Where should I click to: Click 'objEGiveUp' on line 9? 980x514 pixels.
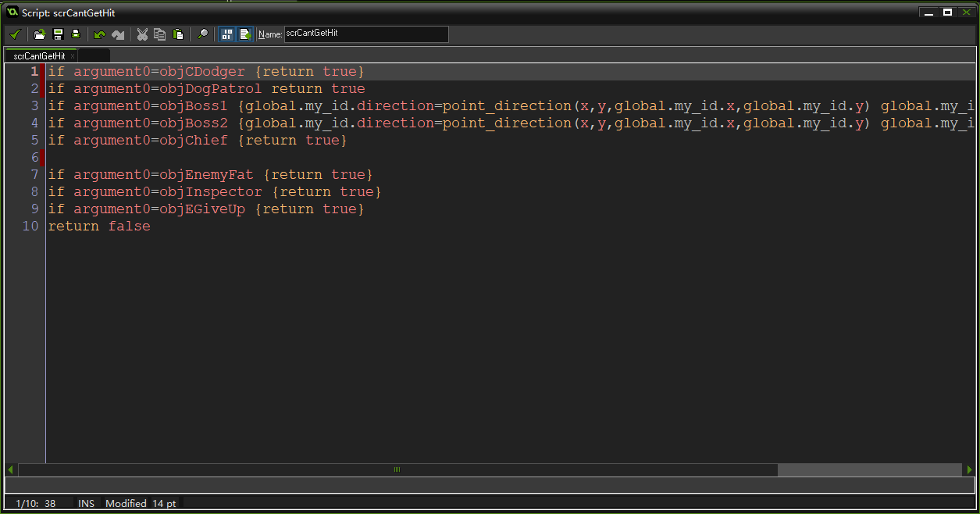[x=202, y=209]
